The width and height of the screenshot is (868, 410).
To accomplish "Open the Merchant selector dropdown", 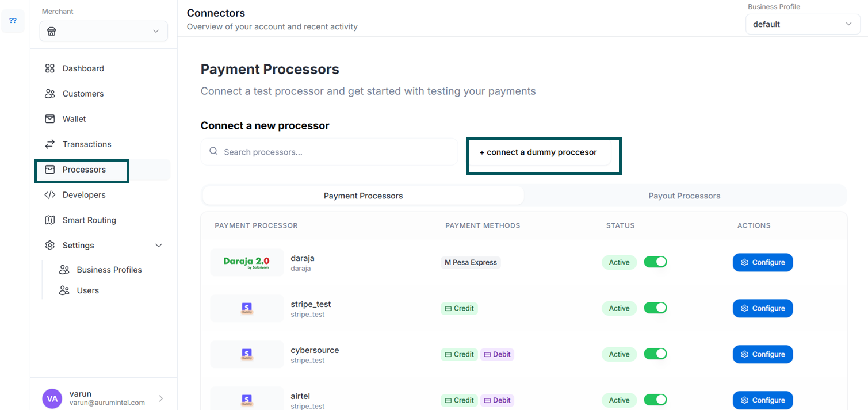I will (104, 31).
